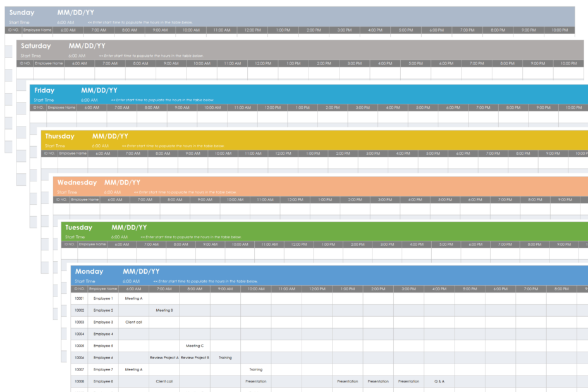Select the Wednesday sheet title
The width and height of the screenshot is (588, 392).
[77, 182]
